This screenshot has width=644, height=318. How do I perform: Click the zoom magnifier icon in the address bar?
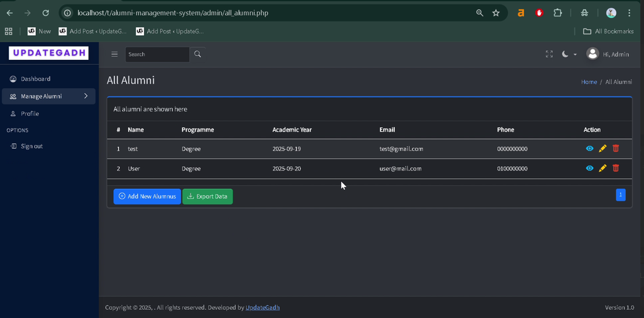(479, 13)
